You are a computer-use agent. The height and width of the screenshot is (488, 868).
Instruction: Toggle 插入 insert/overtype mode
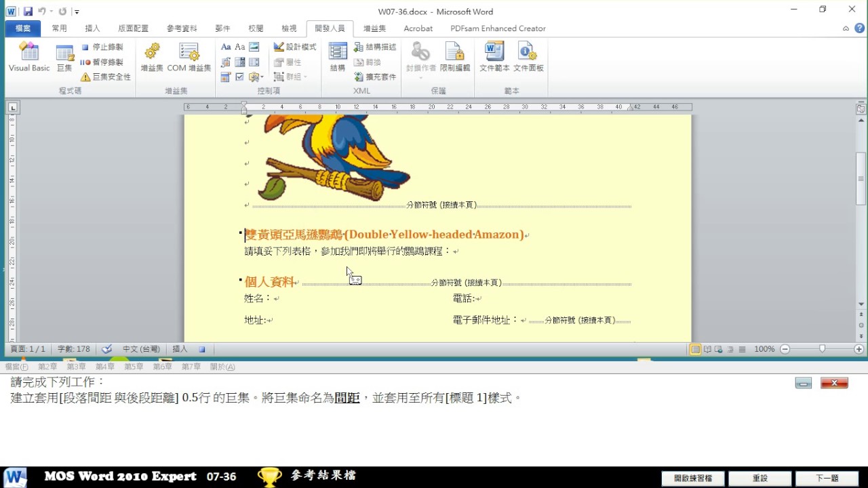click(180, 349)
